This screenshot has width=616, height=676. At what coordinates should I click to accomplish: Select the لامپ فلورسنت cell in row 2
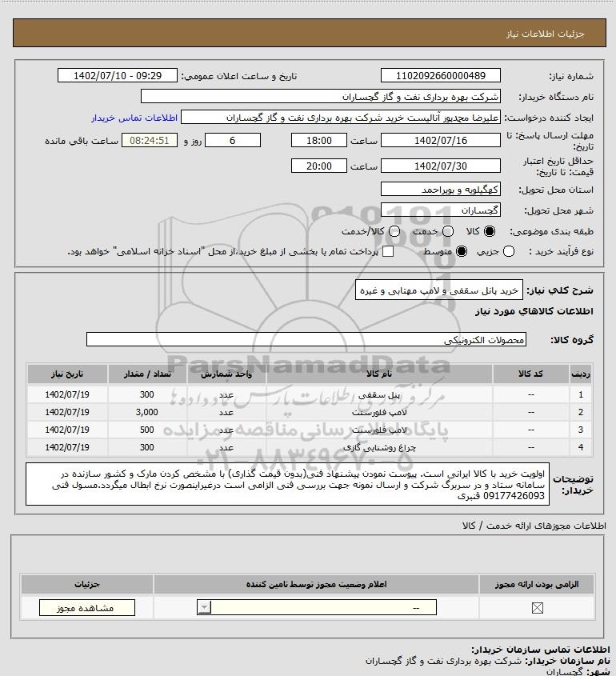[379, 412]
